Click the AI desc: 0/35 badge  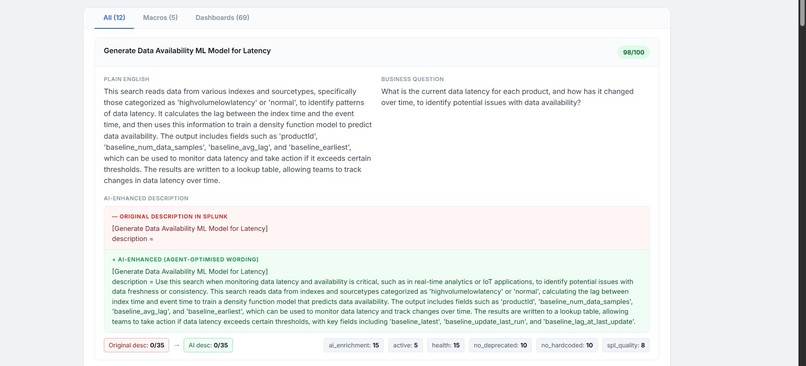pos(208,345)
